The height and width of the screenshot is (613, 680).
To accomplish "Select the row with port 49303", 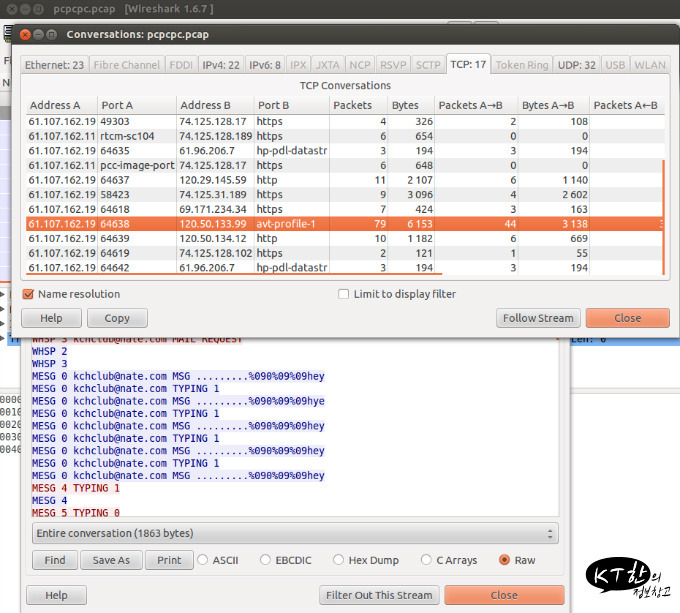I will [345, 121].
